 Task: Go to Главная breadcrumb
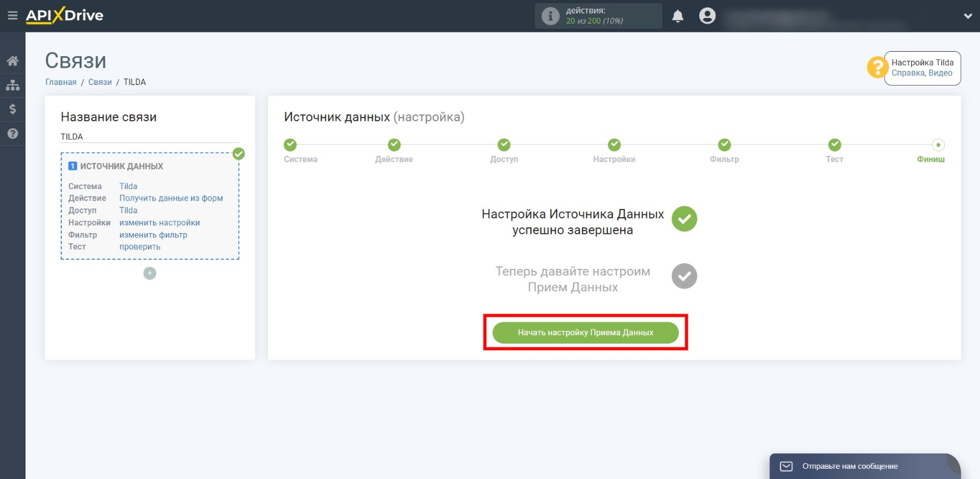coord(61,82)
